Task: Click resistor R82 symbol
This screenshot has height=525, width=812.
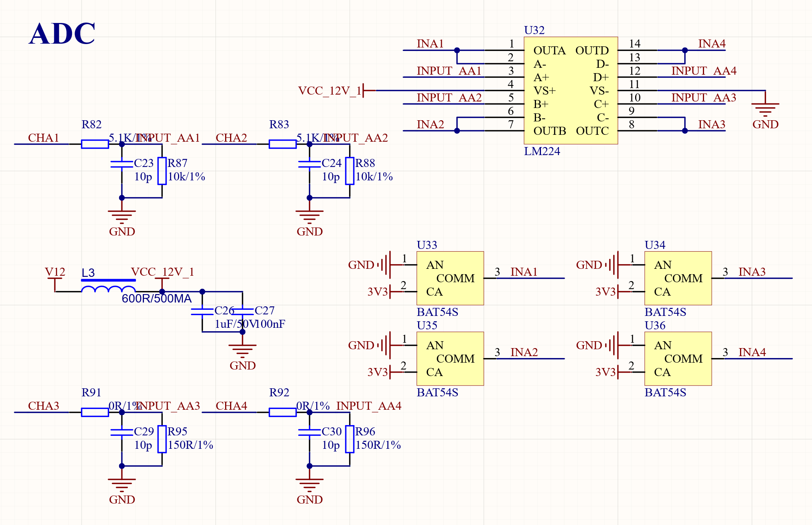Action: (x=95, y=144)
